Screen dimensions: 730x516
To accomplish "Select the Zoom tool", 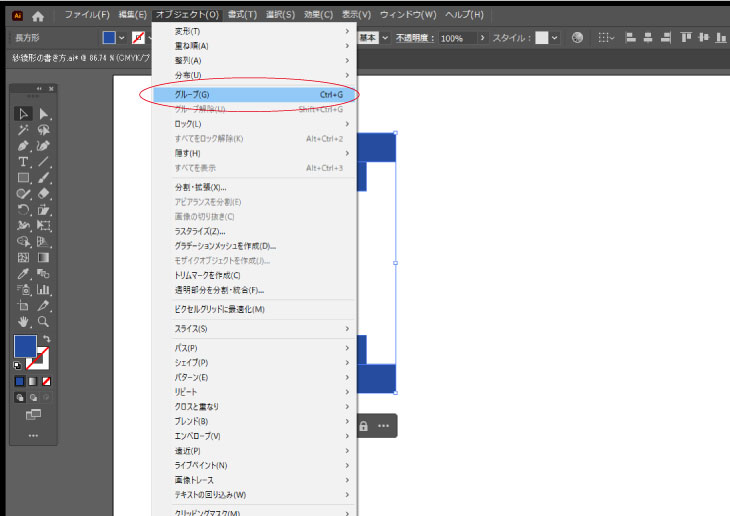I will (x=44, y=322).
